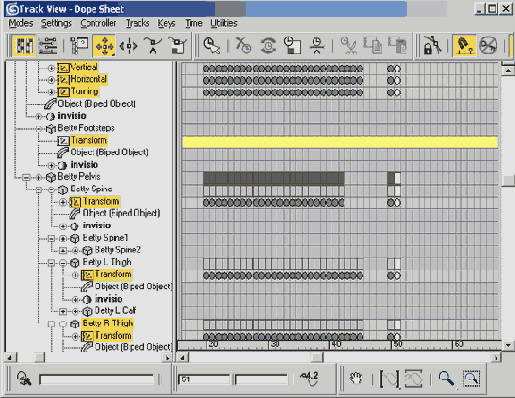Toggle the Show Keyable Icons button
Viewport: 515px width, 398px height.
coord(488,45)
